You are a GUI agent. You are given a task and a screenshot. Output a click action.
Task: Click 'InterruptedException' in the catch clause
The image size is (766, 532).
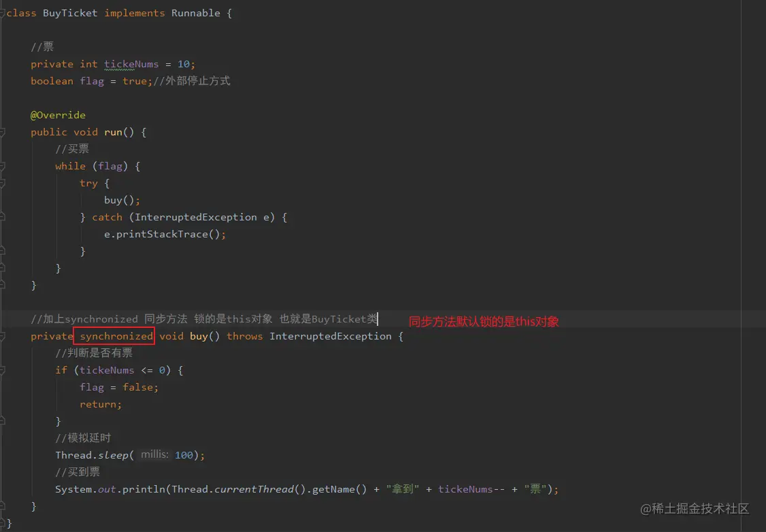[x=195, y=217]
